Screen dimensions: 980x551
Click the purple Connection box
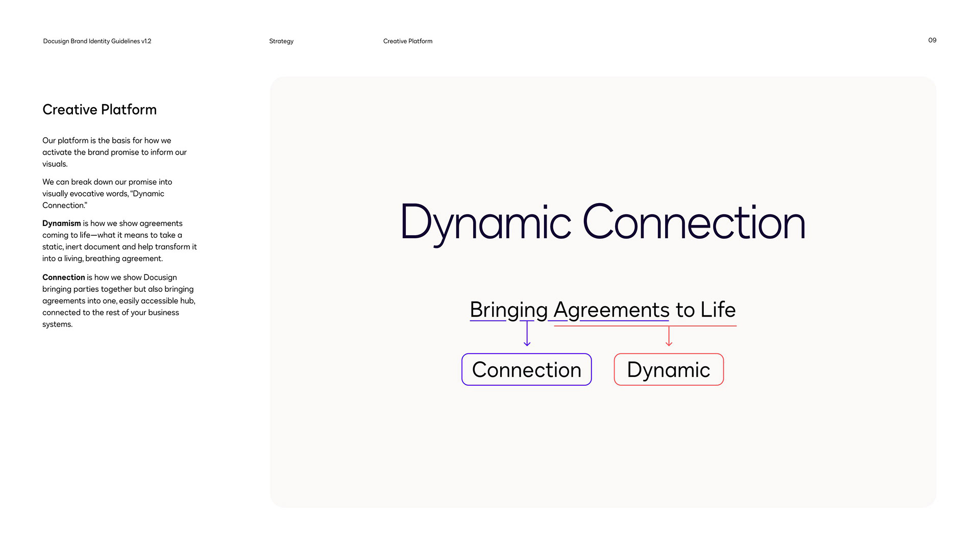click(x=526, y=369)
